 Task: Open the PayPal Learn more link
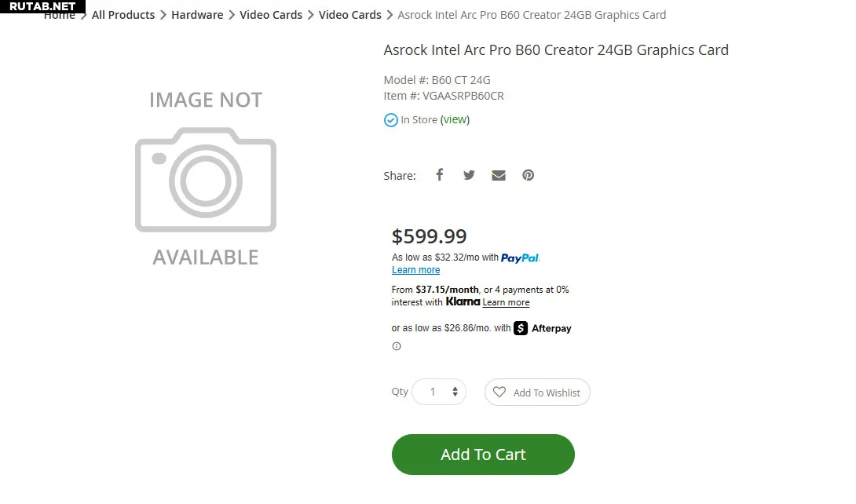tap(415, 270)
